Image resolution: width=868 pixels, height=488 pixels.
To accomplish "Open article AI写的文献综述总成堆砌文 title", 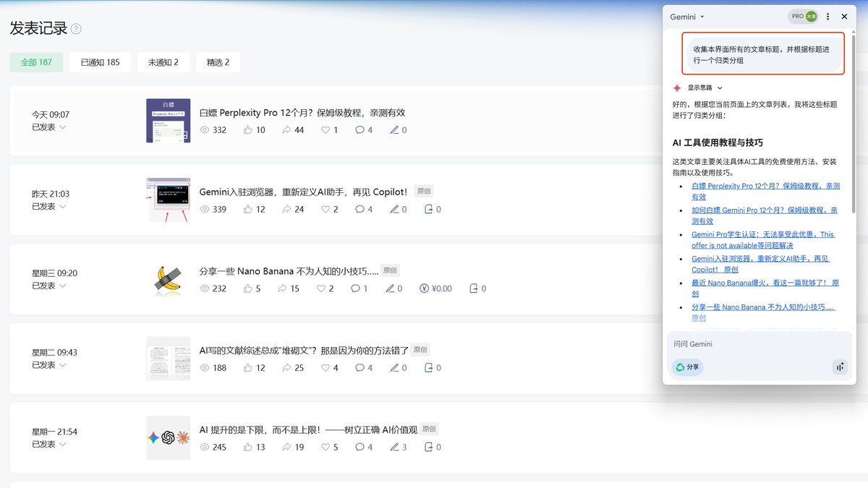I will (304, 350).
